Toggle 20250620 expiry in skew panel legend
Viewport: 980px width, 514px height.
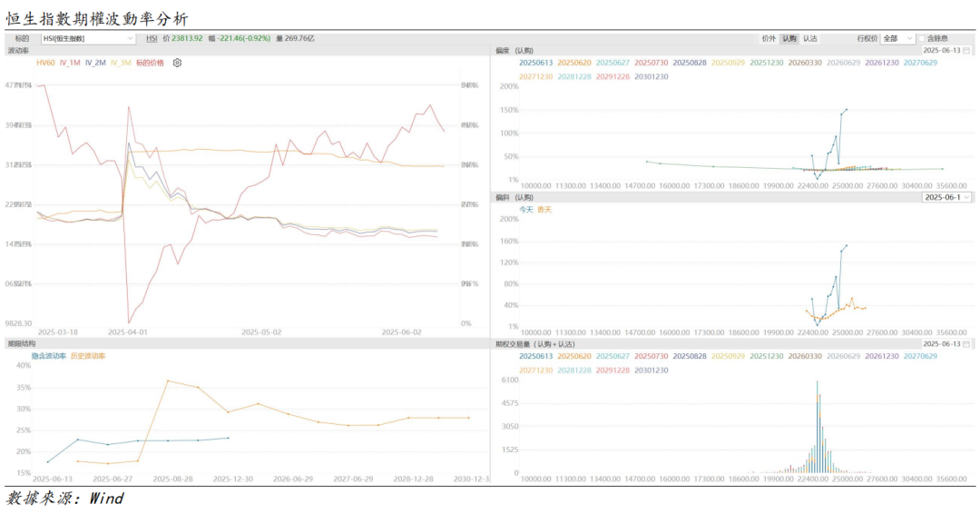(x=574, y=63)
